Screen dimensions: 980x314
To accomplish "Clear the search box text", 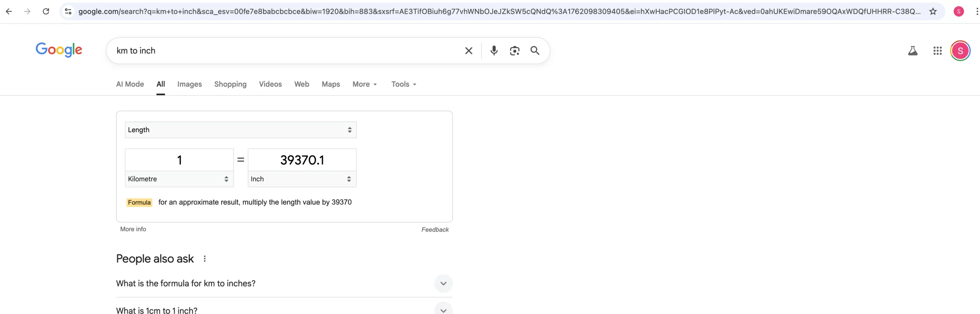I will point(469,51).
